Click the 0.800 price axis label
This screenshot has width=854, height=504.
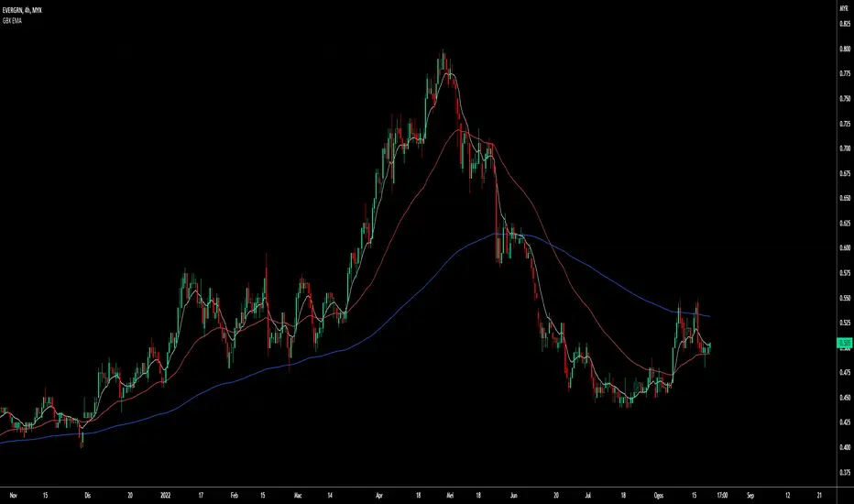(x=845, y=49)
